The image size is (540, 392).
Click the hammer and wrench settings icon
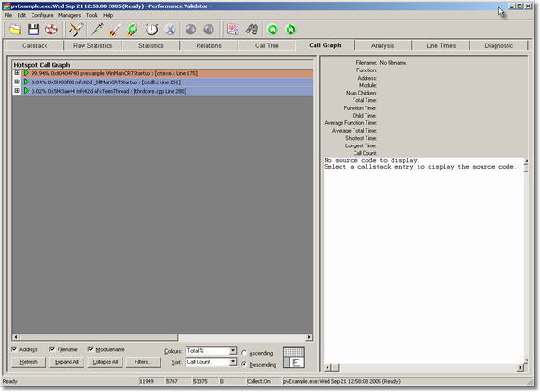[x=75, y=30]
